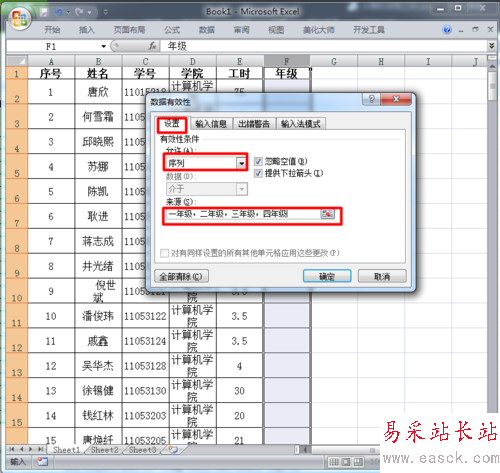This screenshot has height=473, width=500.
Task: Jump to the first sheet tab
Action: tap(12, 449)
